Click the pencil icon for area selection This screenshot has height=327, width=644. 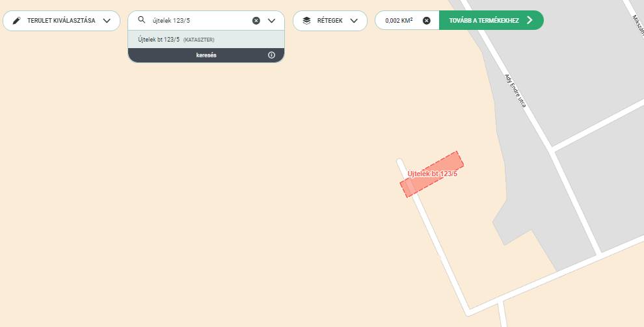[16, 21]
